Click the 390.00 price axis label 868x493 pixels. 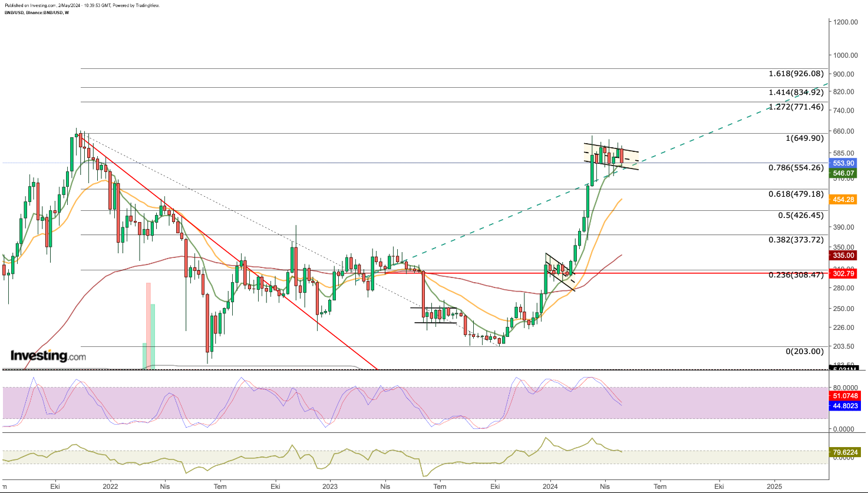coord(845,227)
